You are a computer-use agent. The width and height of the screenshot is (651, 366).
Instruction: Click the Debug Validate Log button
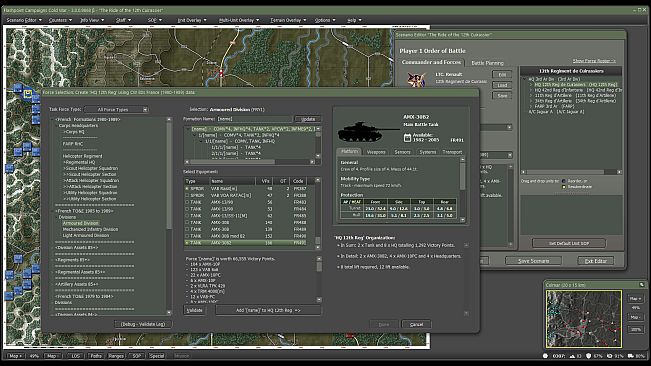pos(143,324)
